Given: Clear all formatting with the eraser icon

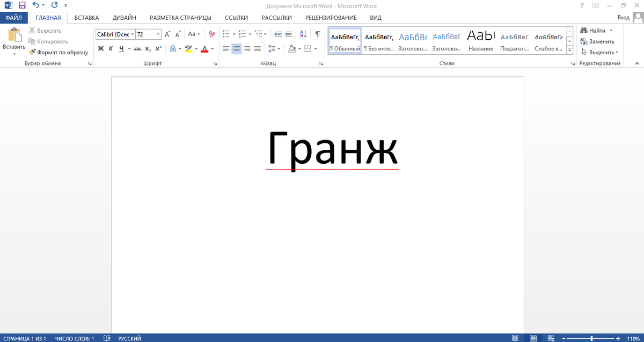Looking at the screenshot, I should [x=211, y=34].
